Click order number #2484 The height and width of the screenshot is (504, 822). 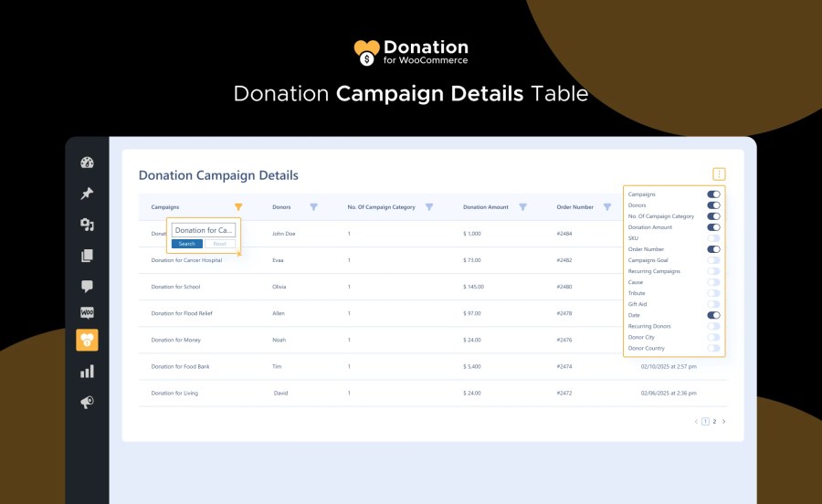[564, 234]
